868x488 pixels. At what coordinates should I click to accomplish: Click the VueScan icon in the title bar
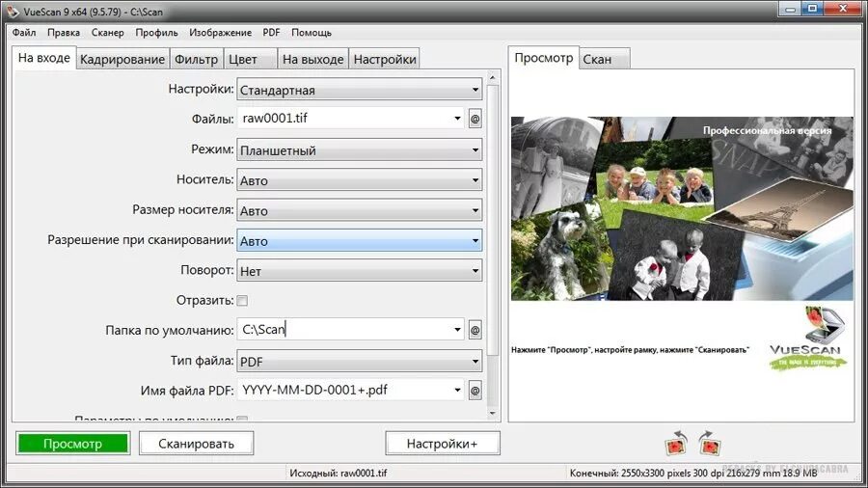point(13,11)
